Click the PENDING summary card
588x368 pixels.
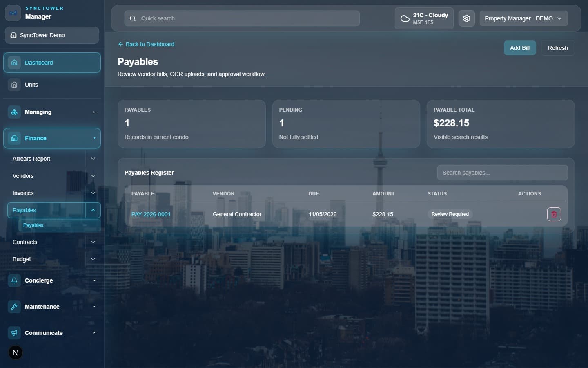tap(346, 124)
